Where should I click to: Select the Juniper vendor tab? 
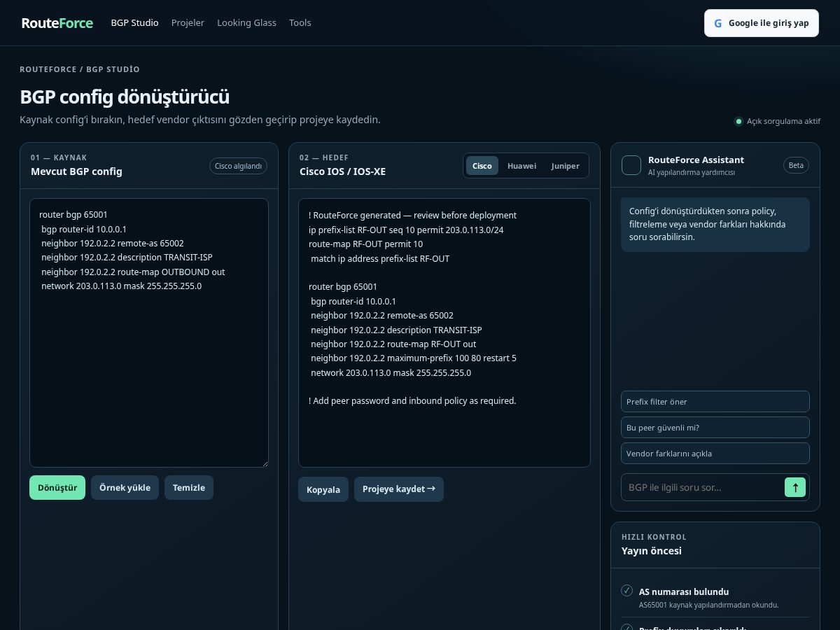coord(565,166)
